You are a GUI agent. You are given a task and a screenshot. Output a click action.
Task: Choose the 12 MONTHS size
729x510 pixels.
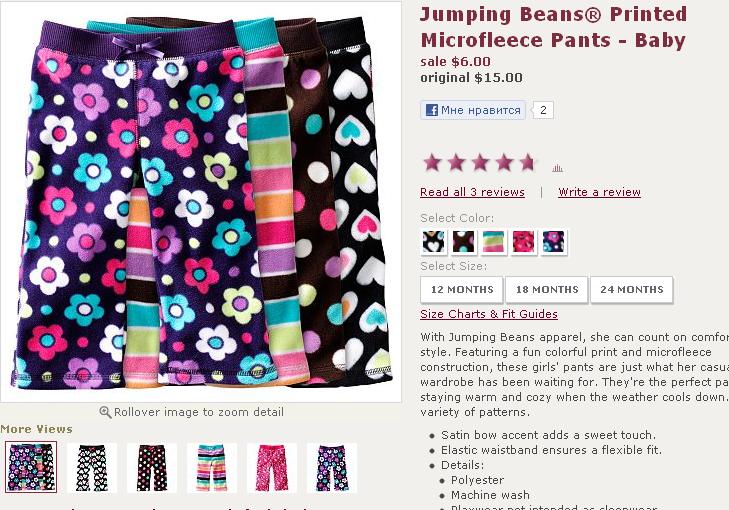[462, 290]
